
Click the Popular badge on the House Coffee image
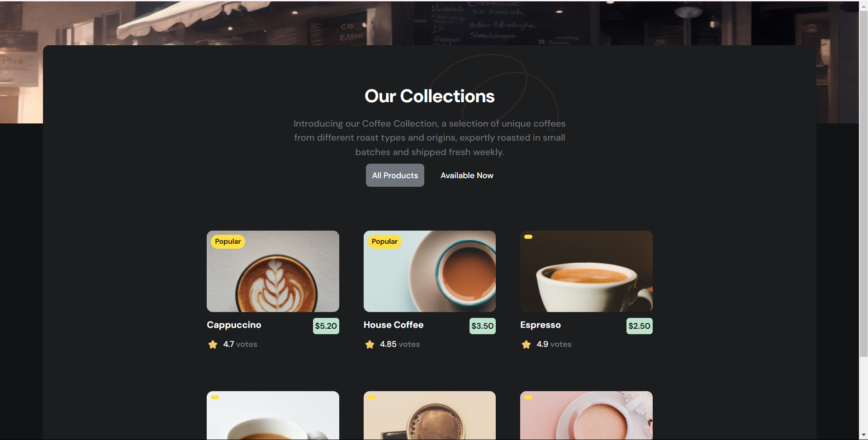pyautogui.click(x=384, y=241)
